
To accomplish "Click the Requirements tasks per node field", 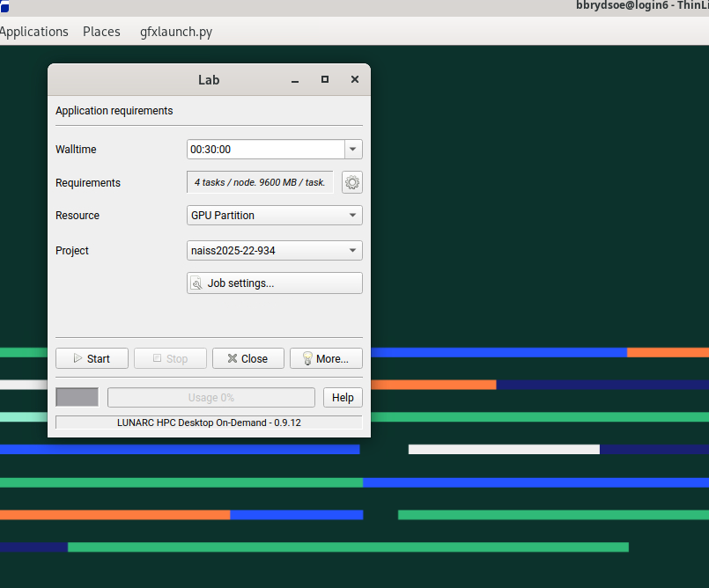I will click(260, 182).
